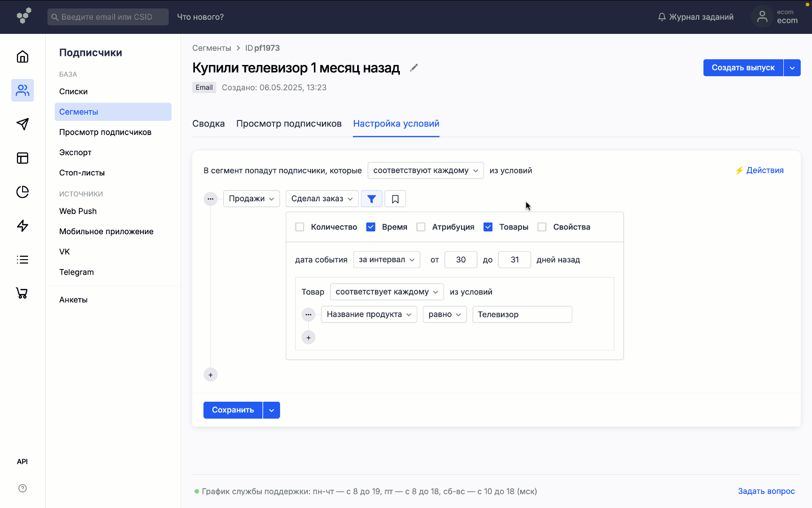Open the за интервал dropdown

[x=386, y=260]
